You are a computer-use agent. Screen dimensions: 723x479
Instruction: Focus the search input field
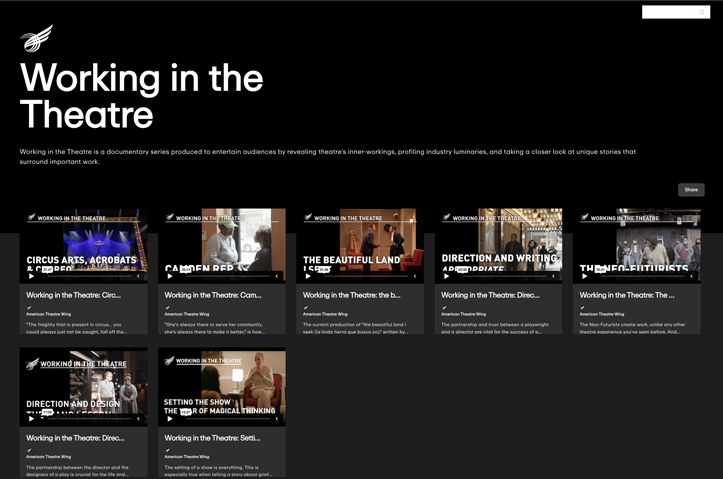(x=676, y=12)
